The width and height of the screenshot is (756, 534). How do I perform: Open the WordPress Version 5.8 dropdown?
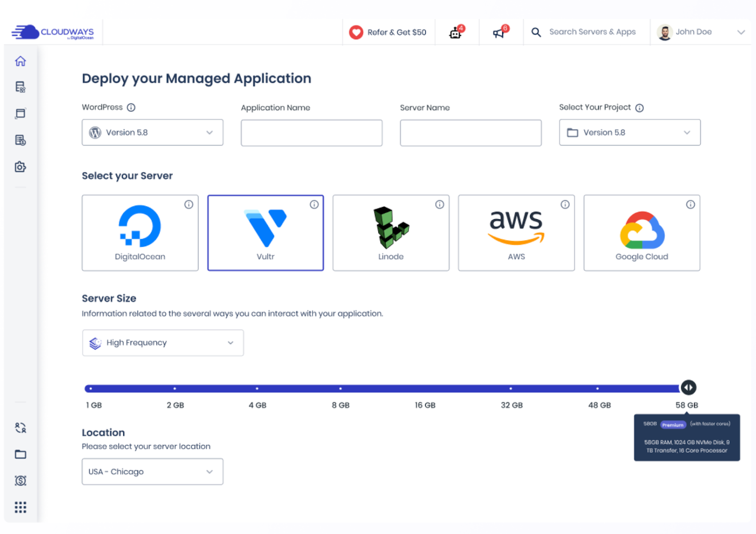(x=152, y=132)
